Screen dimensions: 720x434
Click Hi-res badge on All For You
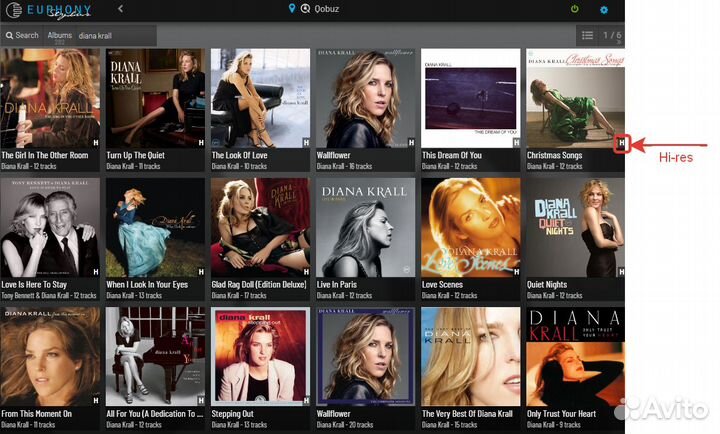(201, 400)
